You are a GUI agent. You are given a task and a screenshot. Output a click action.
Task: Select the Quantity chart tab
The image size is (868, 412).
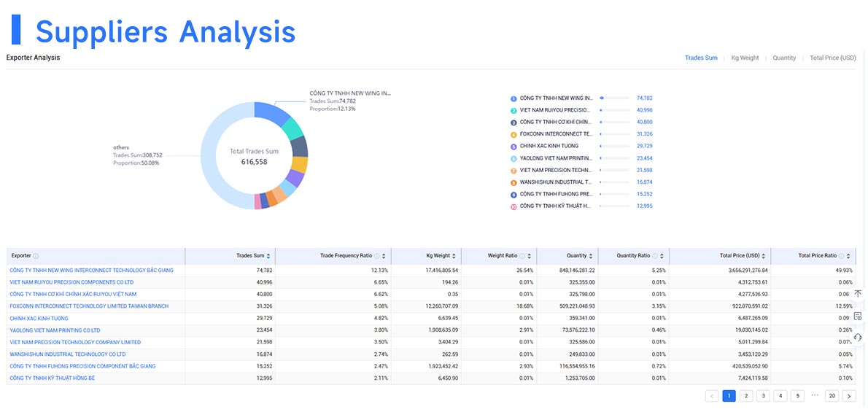pos(784,58)
